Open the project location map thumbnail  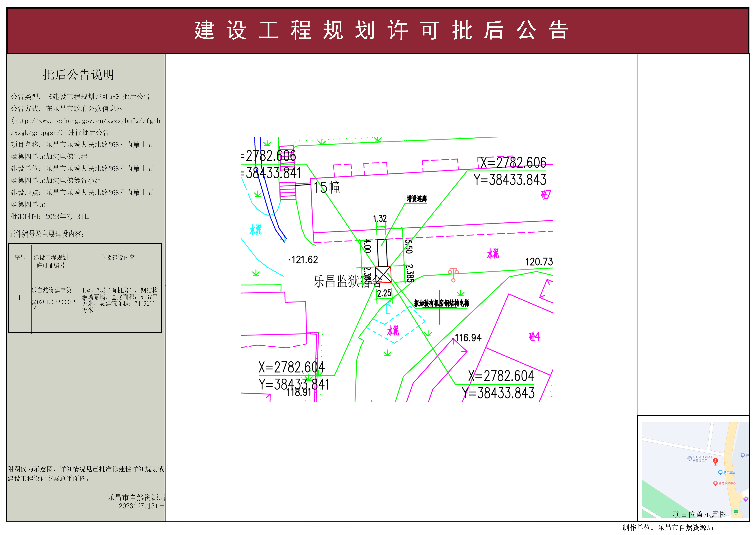(695, 470)
